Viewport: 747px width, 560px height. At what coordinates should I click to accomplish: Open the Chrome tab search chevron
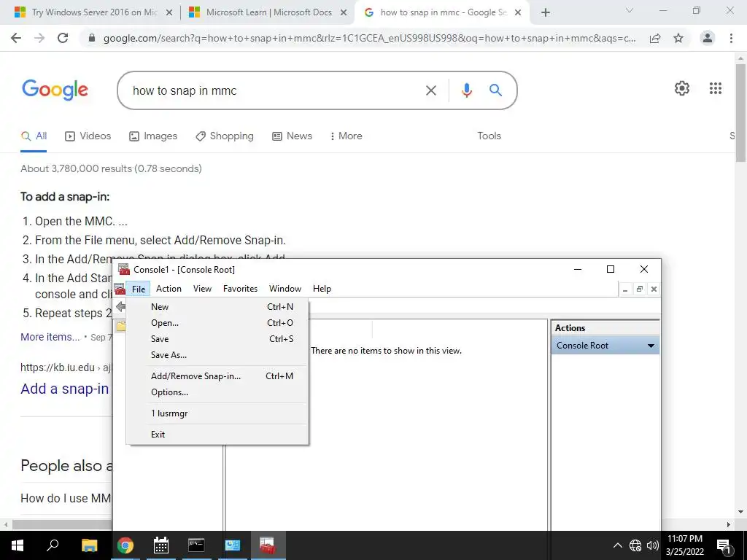tap(630, 10)
